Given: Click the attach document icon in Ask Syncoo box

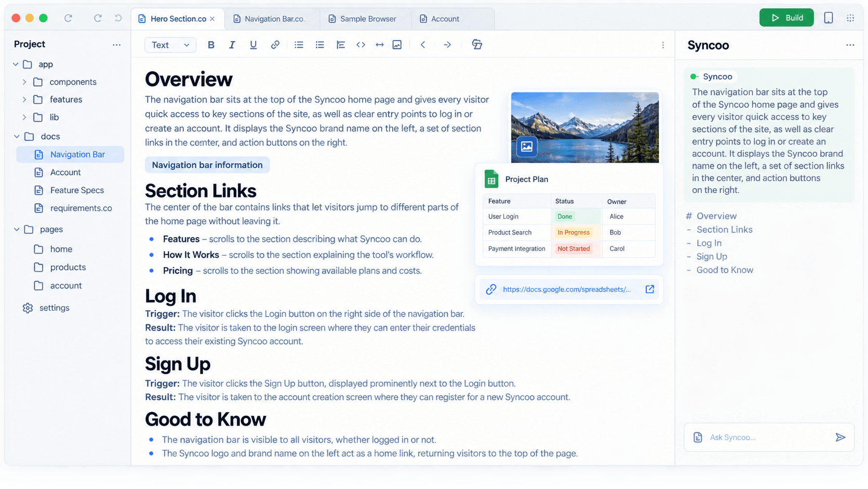Looking at the screenshot, I should (698, 438).
